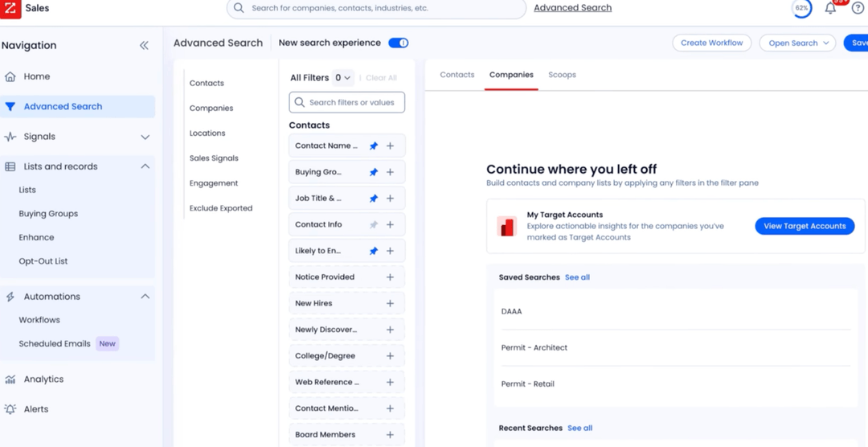Select Companies filter category
The width and height of the screenshot is (868, 447).
coord(211,108)
